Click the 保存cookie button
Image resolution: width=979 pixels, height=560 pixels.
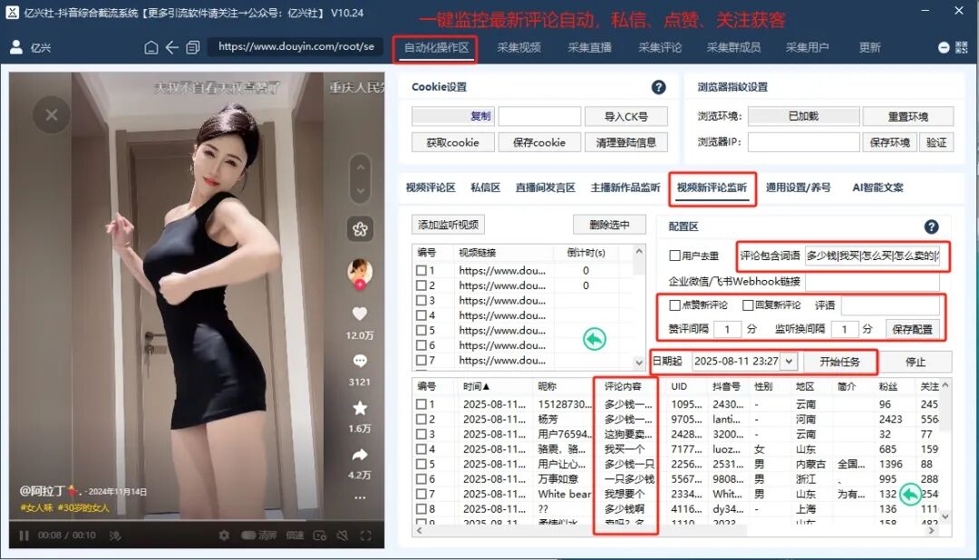(539, 142)
